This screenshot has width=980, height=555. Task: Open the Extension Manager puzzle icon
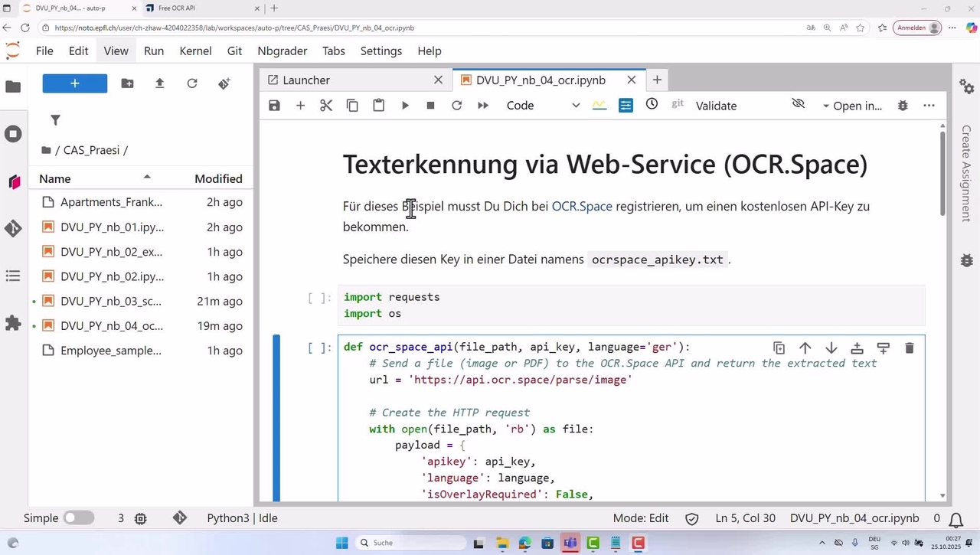[13, 323]
